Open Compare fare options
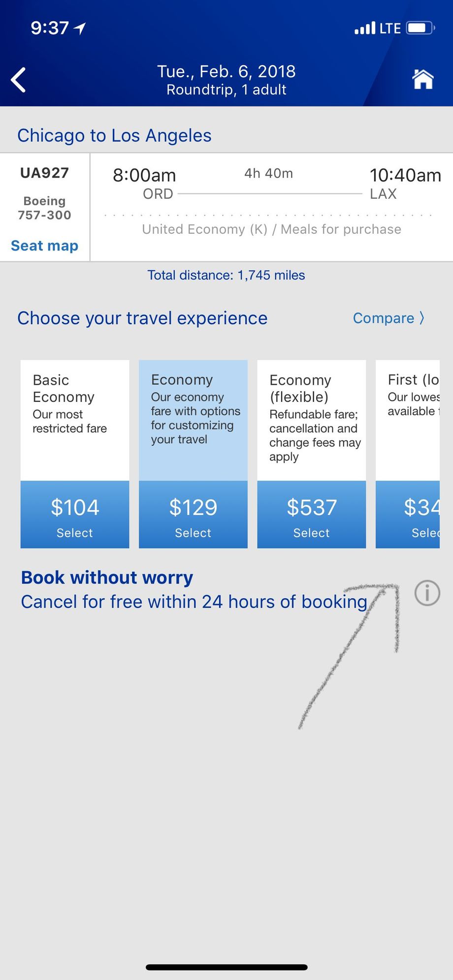 click(x=388, y=318)
